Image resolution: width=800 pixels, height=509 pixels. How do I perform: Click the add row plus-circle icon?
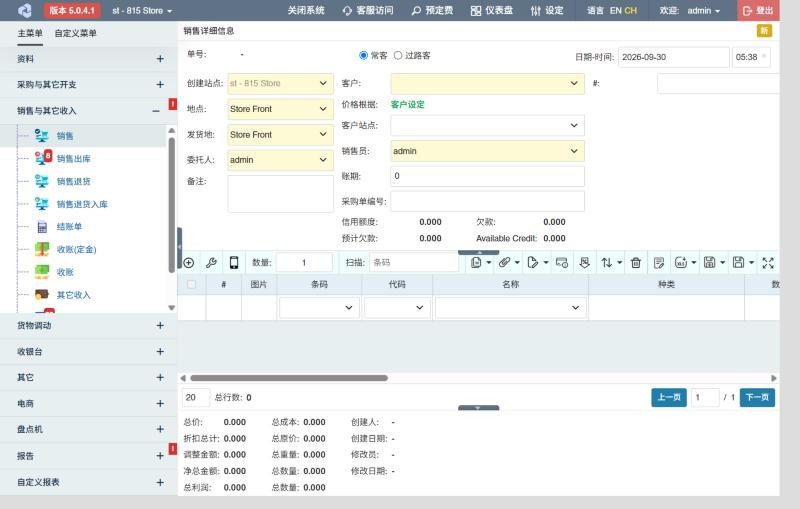tap(189, 263)
